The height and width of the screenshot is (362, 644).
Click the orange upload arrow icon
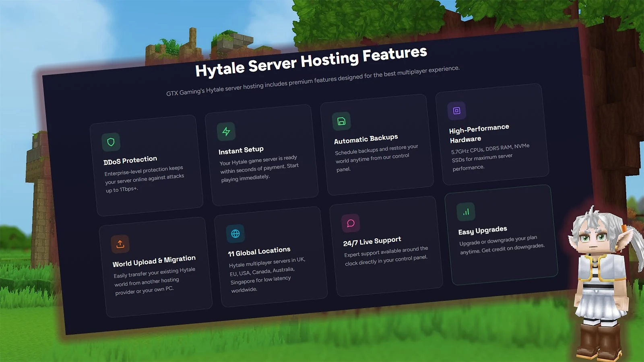[120, 244]
